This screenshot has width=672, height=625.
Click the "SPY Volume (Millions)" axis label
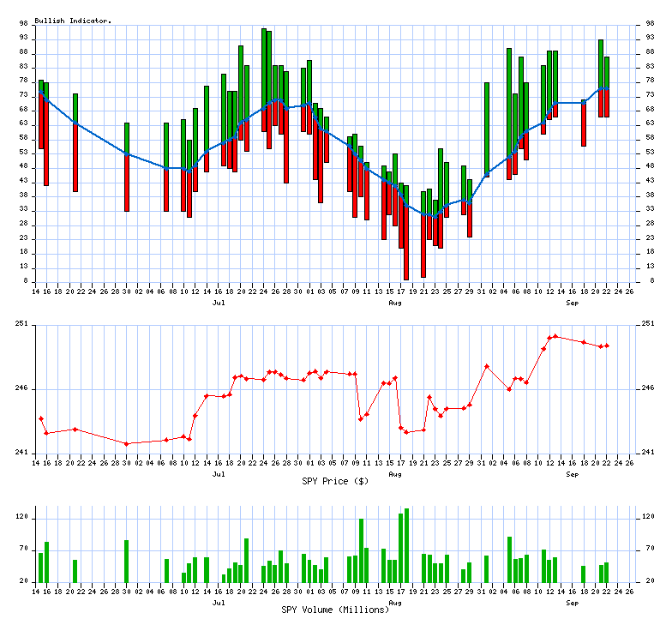[x=335, y=609]
